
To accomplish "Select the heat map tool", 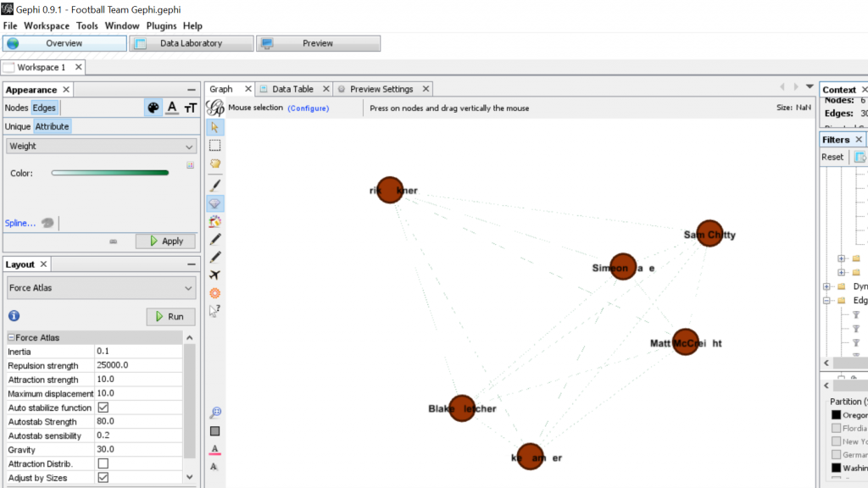I will 215,293.
